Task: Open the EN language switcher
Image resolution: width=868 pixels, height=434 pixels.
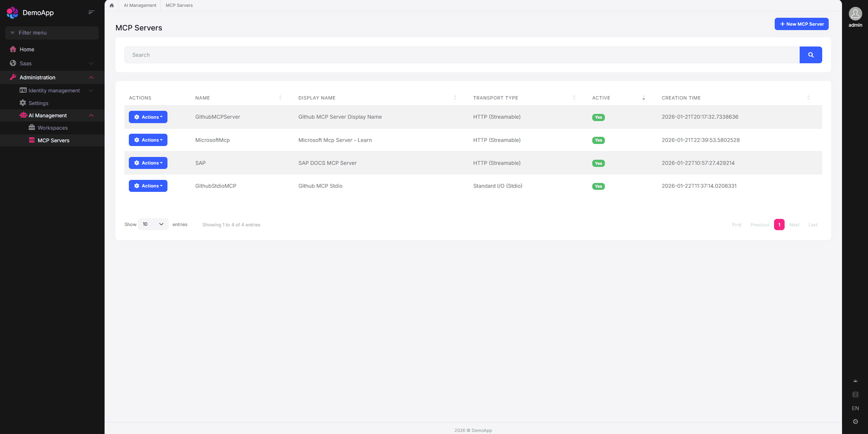Action: click(855, 408)
